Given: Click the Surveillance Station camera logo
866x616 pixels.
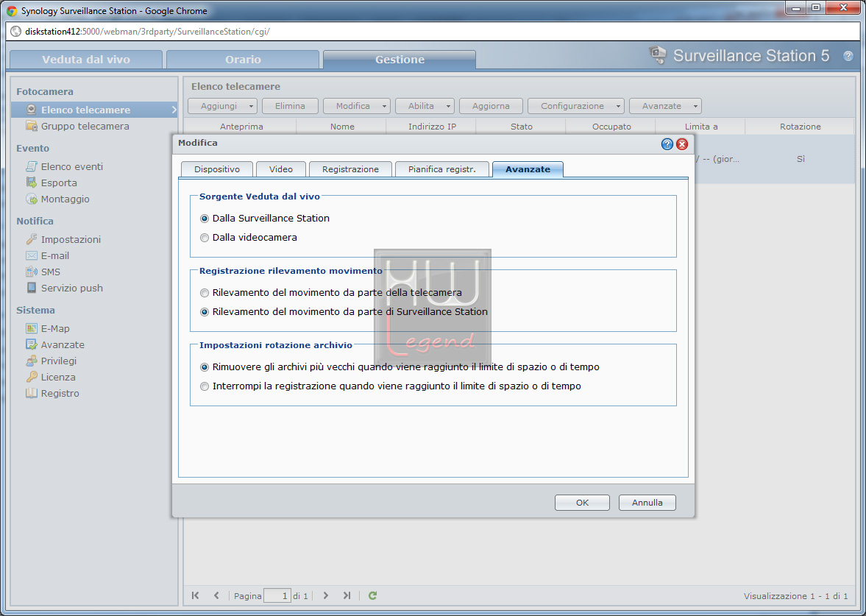Looking at the screenshot, I should (x=657, y=54).
